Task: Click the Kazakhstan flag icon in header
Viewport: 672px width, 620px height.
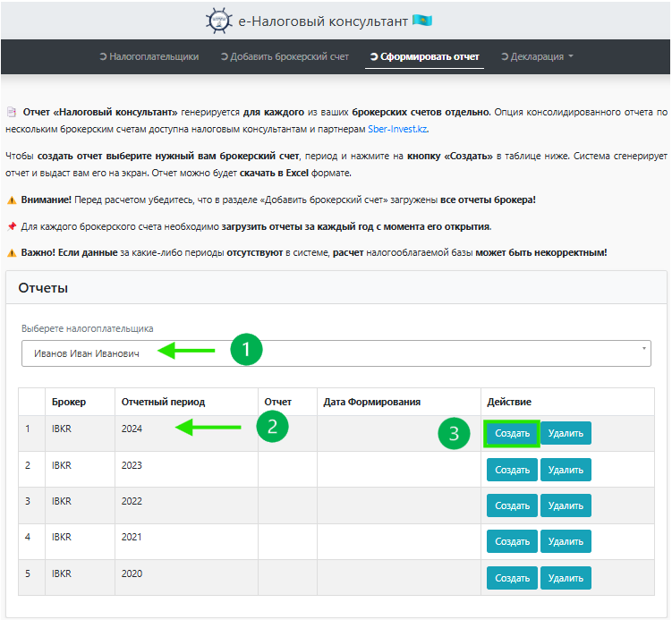Action: (422, 21)
